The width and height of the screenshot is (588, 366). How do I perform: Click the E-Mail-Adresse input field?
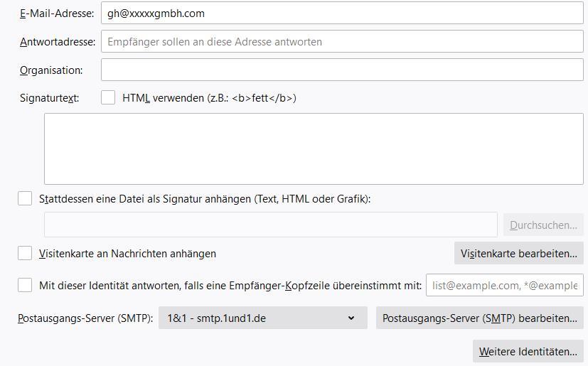pos(341,13)
